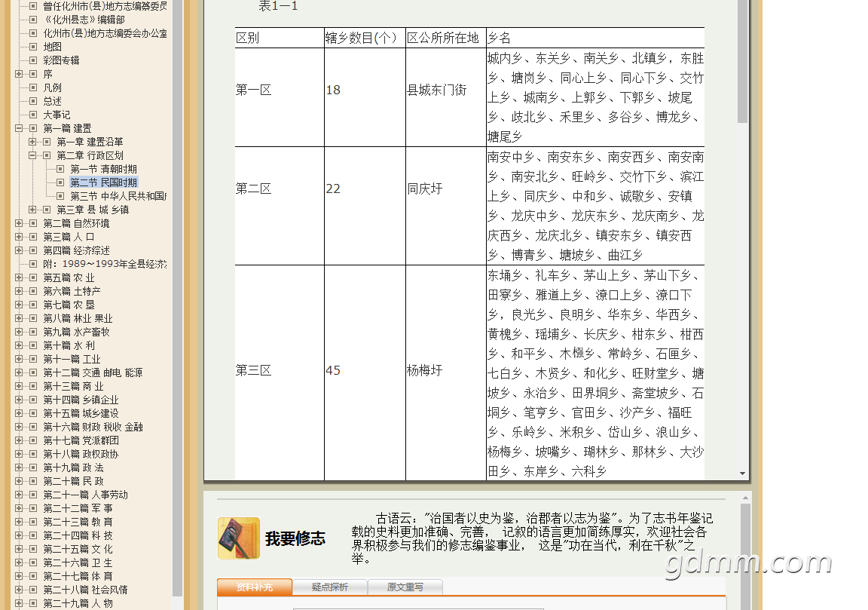
Task: Open 第二十篇 民 政 chapter
Action: [x=74, y=481]
